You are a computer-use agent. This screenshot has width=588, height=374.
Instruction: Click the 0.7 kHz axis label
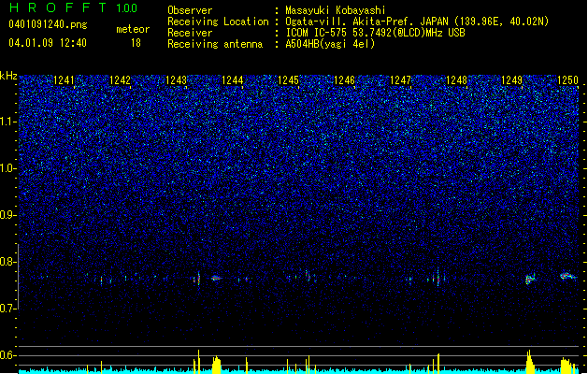7,309
